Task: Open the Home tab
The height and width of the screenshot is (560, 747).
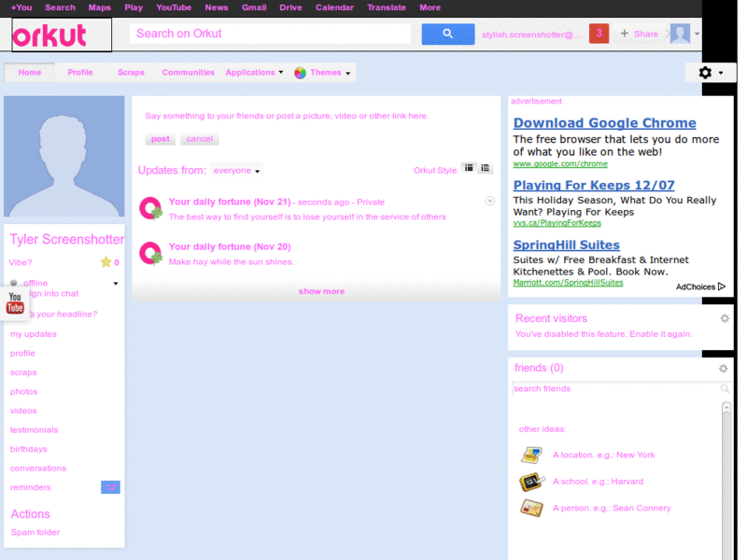Action: tap(30, 73)
